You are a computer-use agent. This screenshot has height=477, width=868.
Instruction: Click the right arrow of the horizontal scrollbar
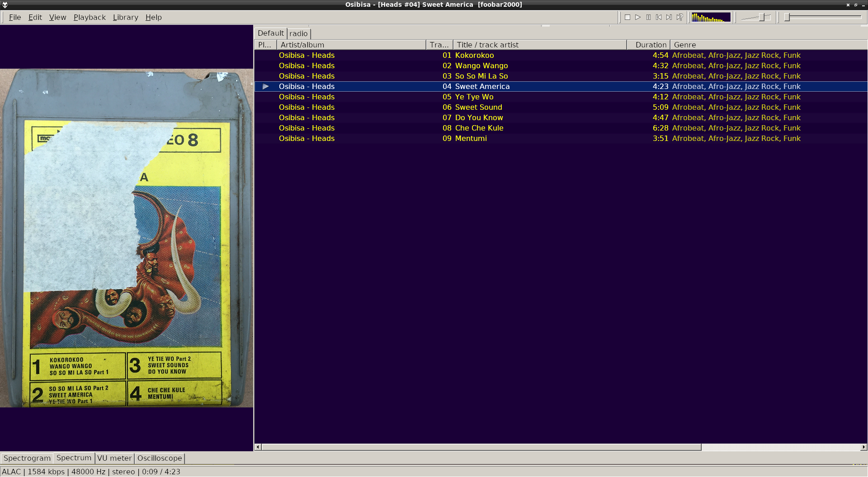(x=863, y=447)
